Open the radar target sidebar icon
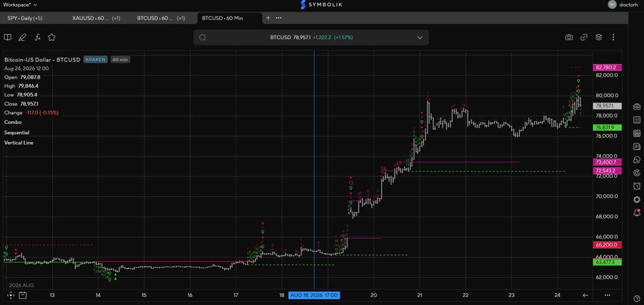The height and width of the screenshot is (305, 644). (637, 172)
